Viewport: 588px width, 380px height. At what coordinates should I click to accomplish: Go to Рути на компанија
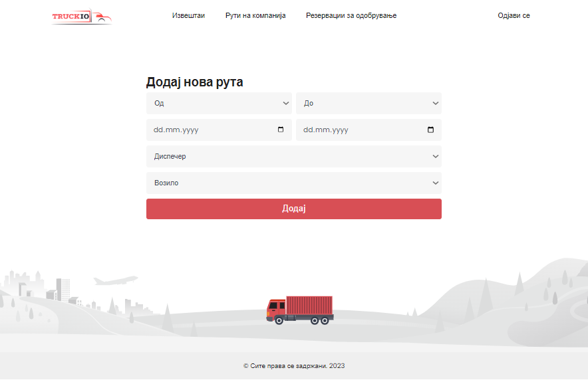(255, 15)
